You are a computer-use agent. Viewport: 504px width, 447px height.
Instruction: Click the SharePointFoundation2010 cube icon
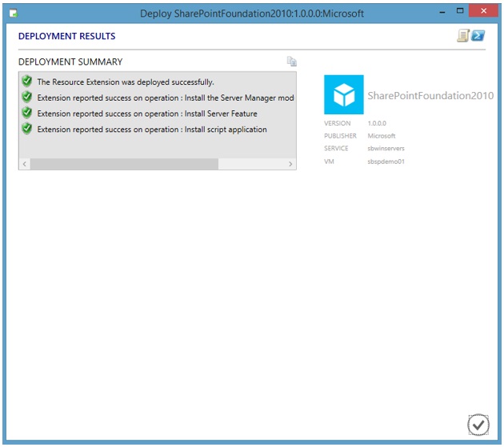point(344,94)
